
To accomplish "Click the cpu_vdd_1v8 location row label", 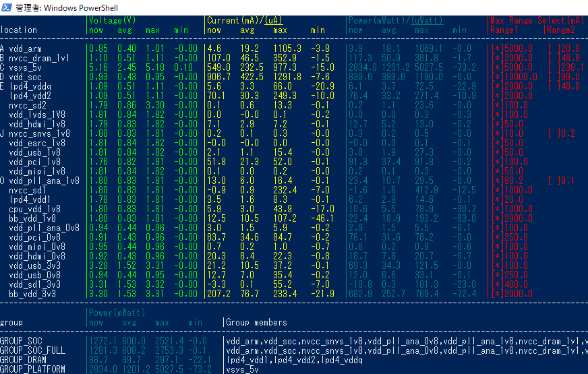I will click(x=35, y=209).
